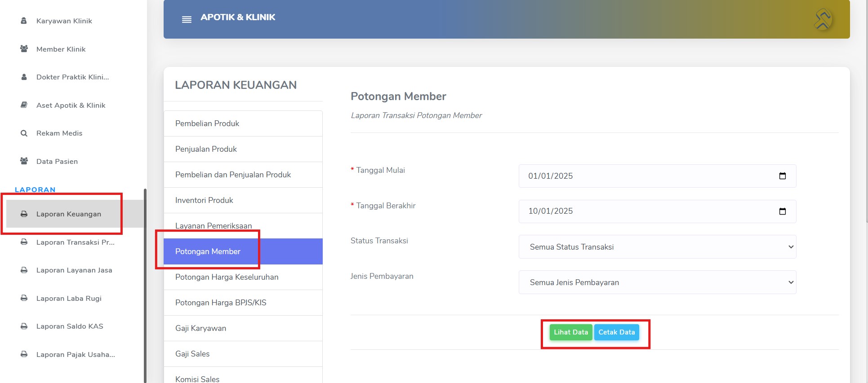The width and height of the screenshot is (868, 383).
Task: Select Potongan Harga BPJS/KIS report item
Action: click(x=243, y=303)
